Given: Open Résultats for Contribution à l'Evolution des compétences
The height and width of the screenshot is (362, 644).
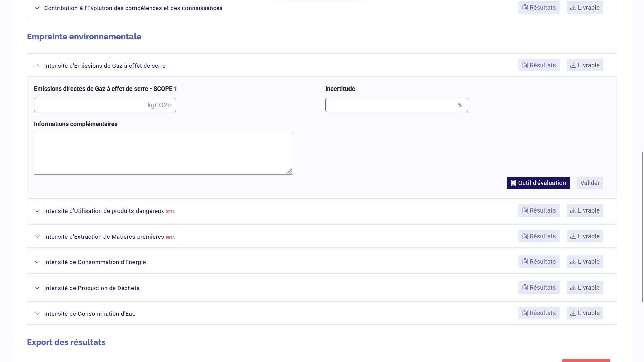Looking at the screenshot, I should click(539, 8).
